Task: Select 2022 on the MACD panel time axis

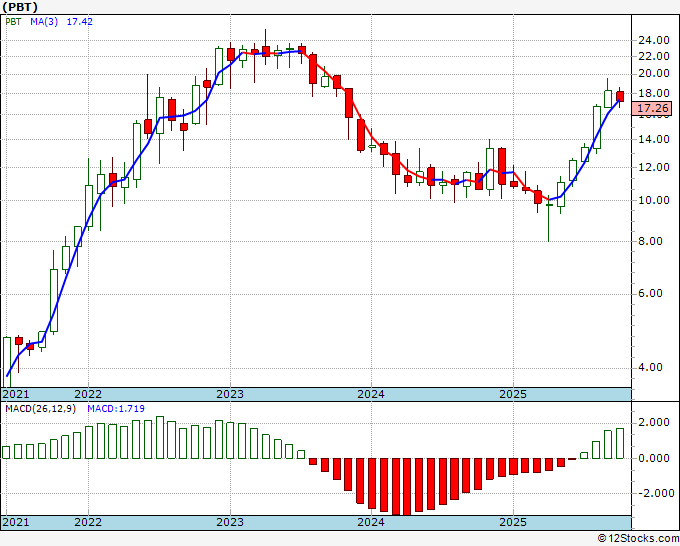Action: tap(88, 522)
